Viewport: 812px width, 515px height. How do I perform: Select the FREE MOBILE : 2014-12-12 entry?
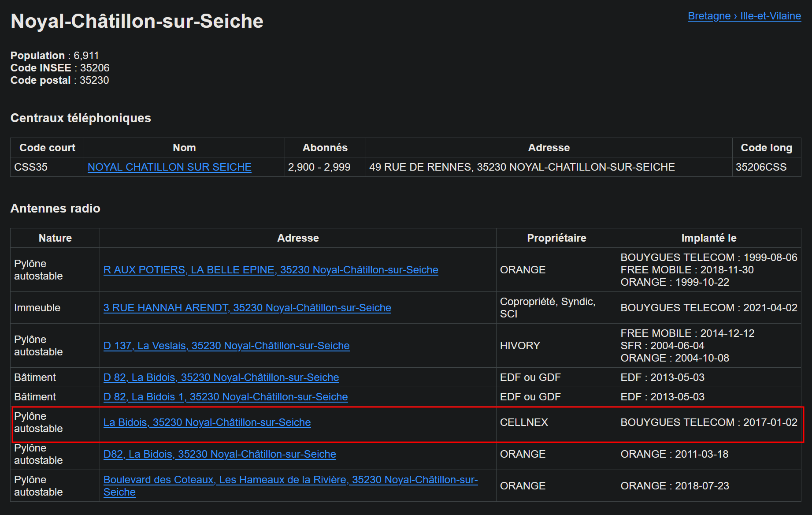tap(687, 333)
